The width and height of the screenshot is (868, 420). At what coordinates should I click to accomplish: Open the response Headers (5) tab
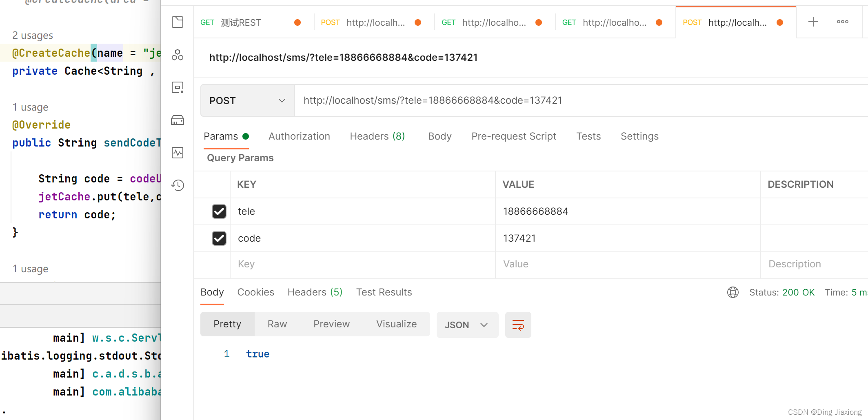click(x=315, y=292)
